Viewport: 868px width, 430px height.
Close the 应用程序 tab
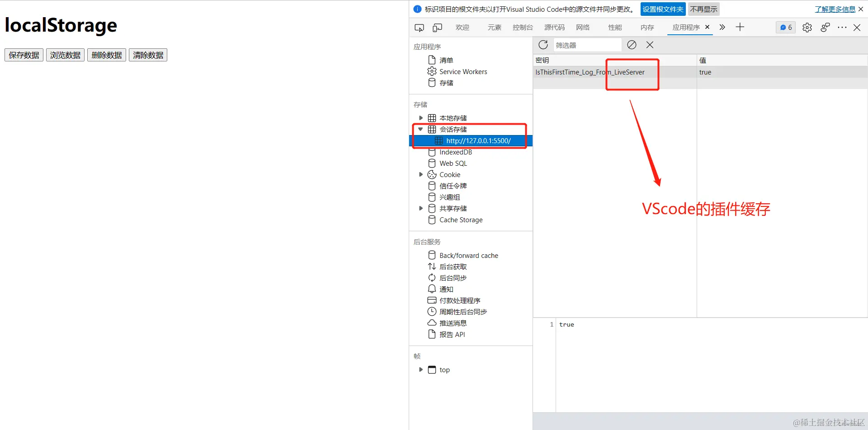coord(708,27)
